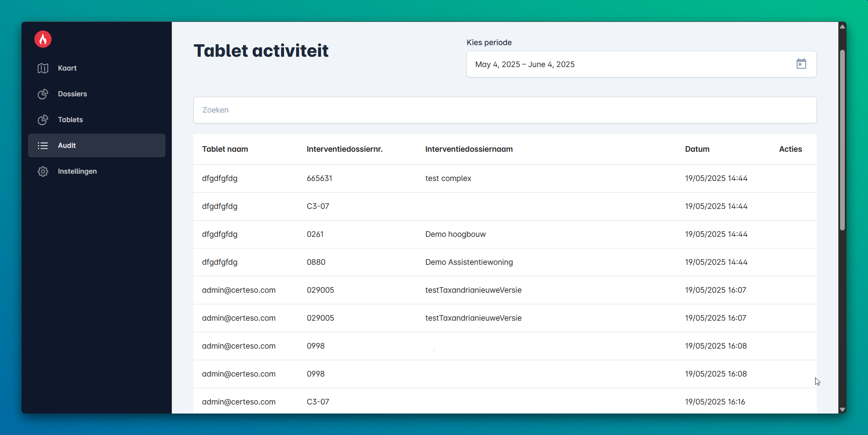Click the scrollbar down arrow
The image size is (868, 435).
(x=842, y=410)
